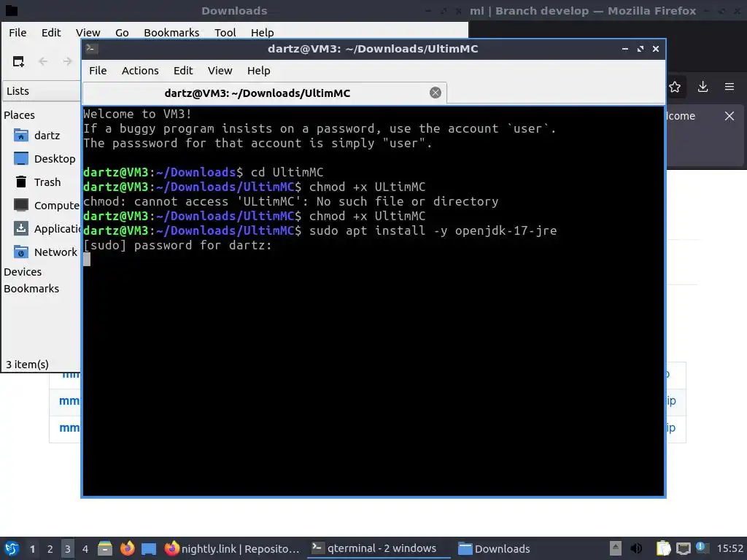Click the dartz home folder icon

tap(21, 136)
